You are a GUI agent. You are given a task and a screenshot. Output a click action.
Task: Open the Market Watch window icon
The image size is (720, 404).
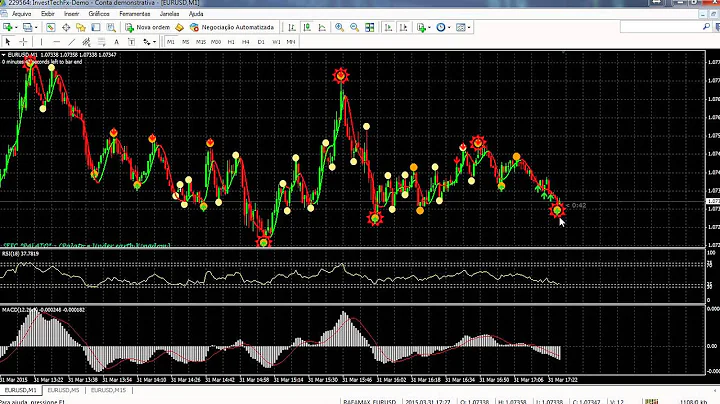coord(51,28)
